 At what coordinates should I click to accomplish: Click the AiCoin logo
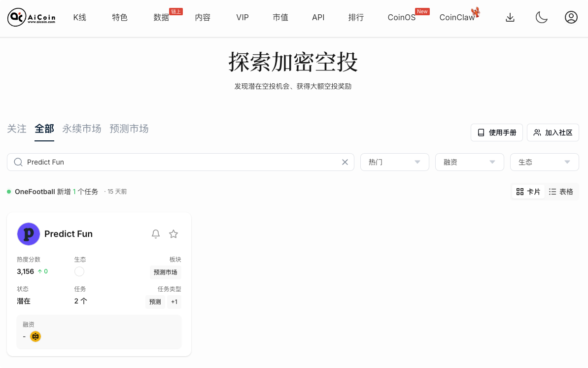(x=31, y=17)
